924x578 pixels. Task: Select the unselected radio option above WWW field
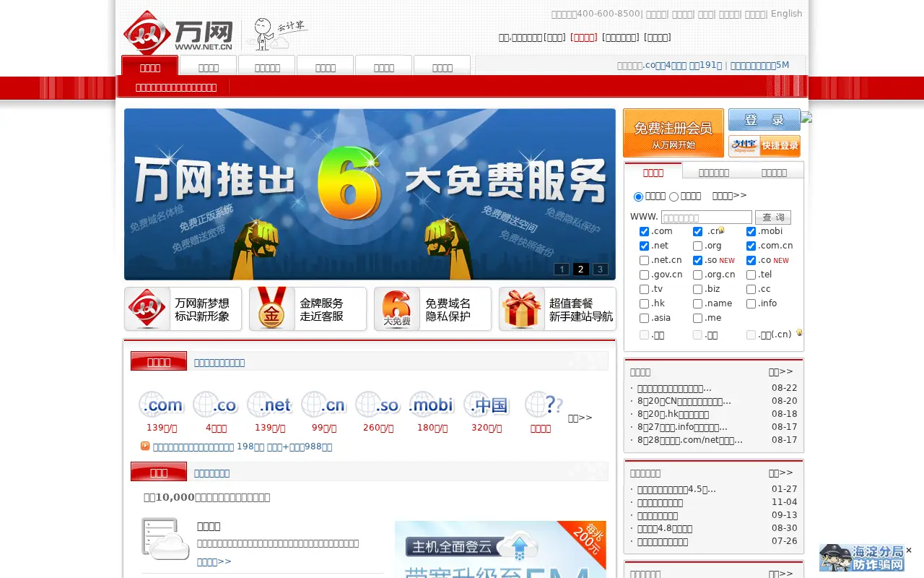pos(674,197)
